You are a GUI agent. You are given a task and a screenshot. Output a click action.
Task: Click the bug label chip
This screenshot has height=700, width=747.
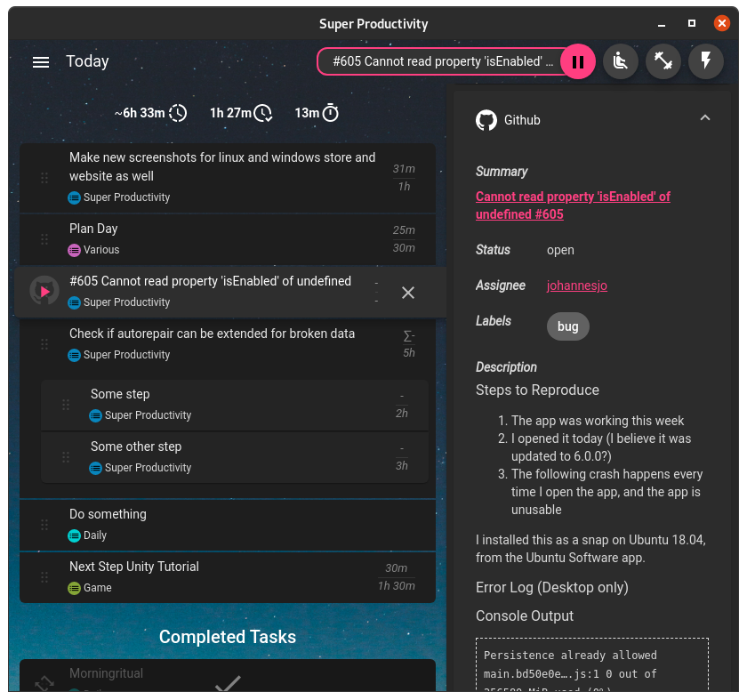click(x=568, y=326)
